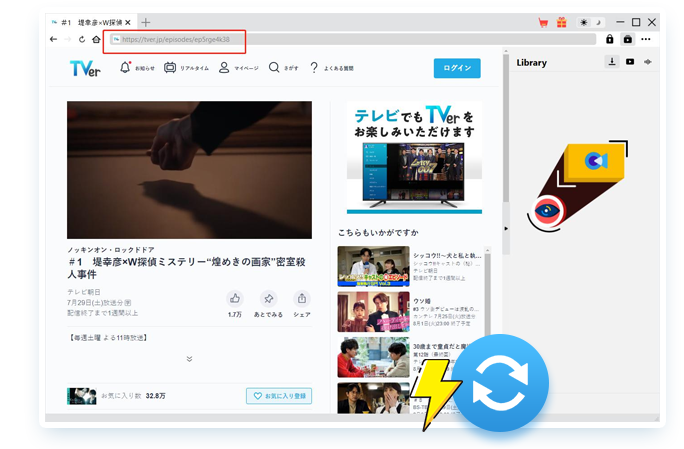Open さがす search magnifier

pos(284,68)
